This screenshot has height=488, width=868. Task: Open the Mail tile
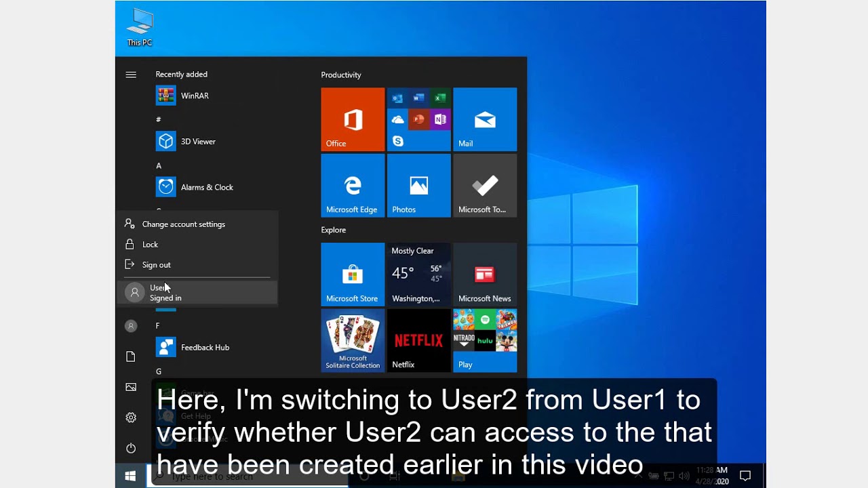coord(485,119)
